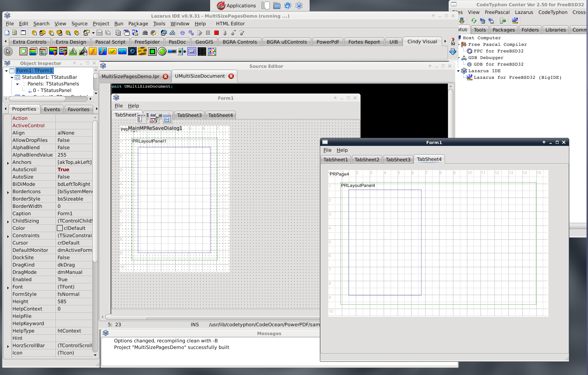Pick the colorful dot-grid palette component
588x375 pixels.
coord(212,51)
